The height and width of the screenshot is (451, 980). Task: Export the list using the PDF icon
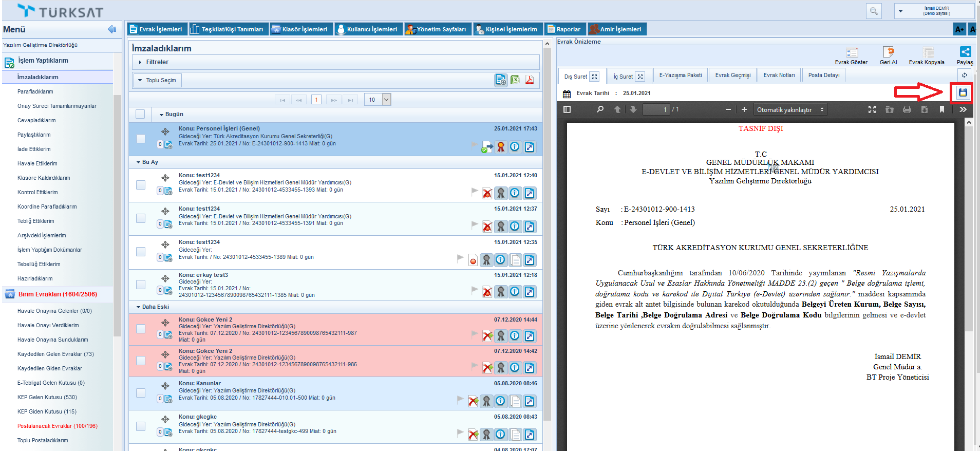529,80
